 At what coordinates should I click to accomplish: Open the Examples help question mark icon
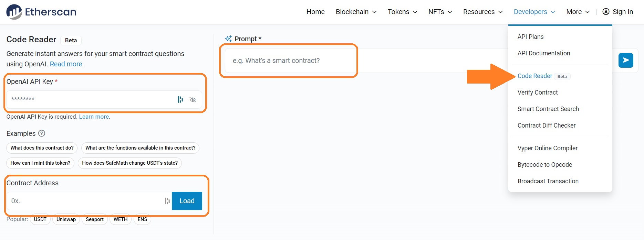42,133
